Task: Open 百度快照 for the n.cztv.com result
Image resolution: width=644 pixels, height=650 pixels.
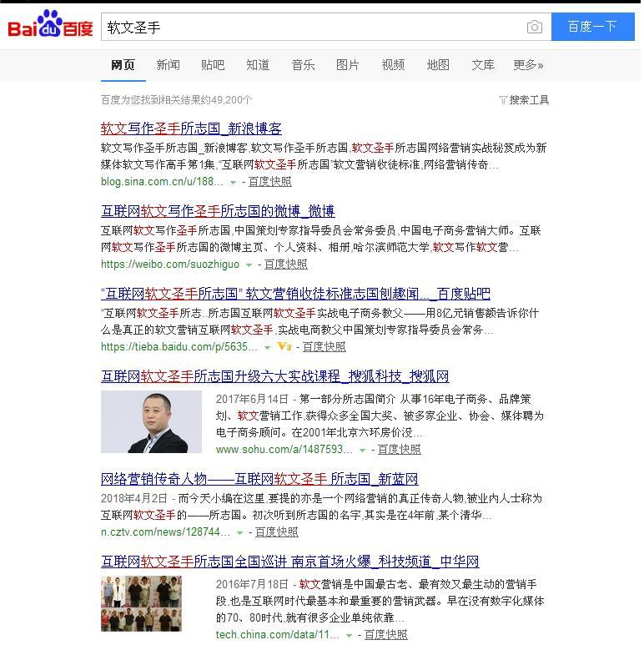Action: pyautogui.click(x=277, y=532)
